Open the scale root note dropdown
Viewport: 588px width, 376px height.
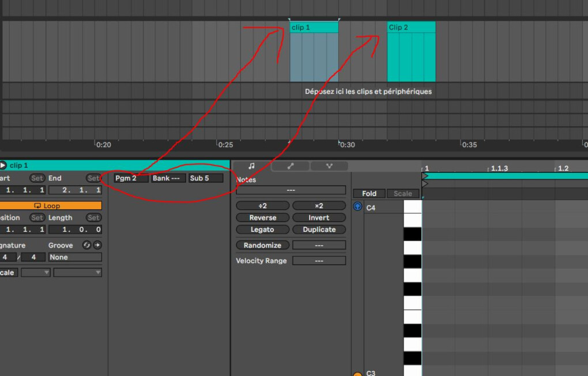click(x=36, y=272)
